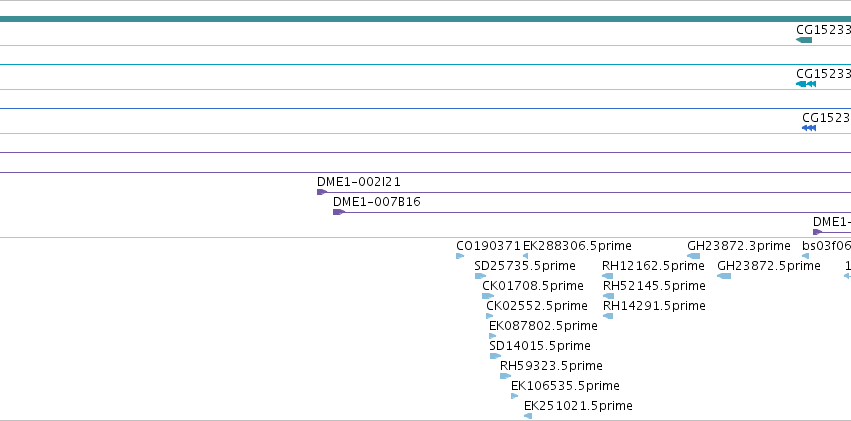Click the EK087802.5prime label

543,326
